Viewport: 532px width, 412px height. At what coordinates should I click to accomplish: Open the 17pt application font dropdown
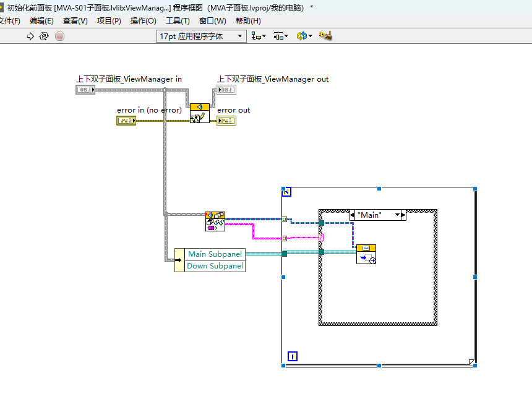pyautogui.click(x=201, y=36)
